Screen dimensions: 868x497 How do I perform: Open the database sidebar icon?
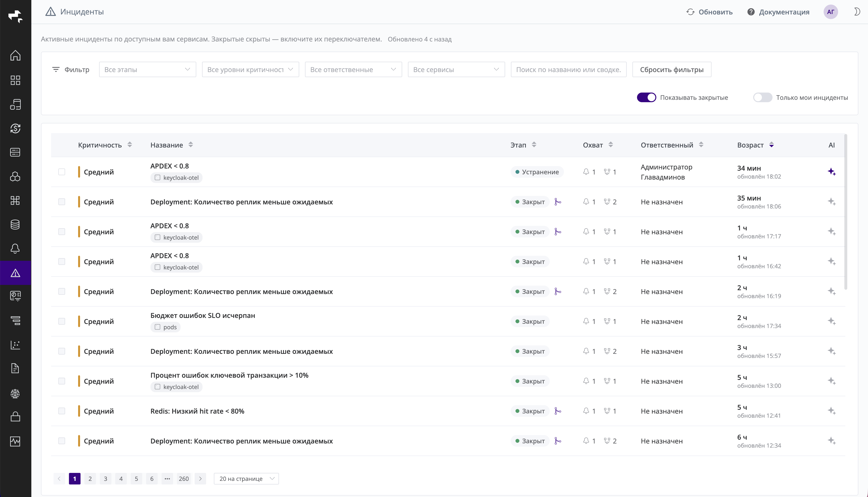click(x=15, y=224)
